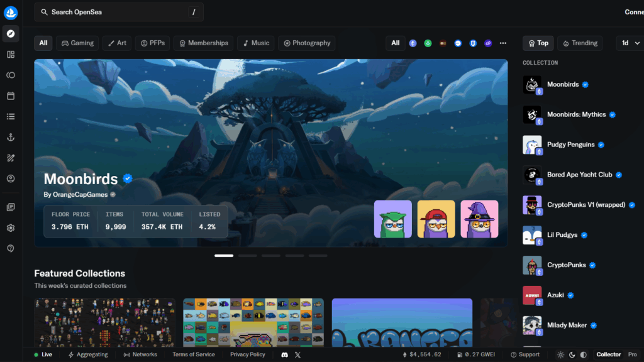644x362 pixels.
Task: Click the anchor icon in the sidebar
Action: pos(11,137)
